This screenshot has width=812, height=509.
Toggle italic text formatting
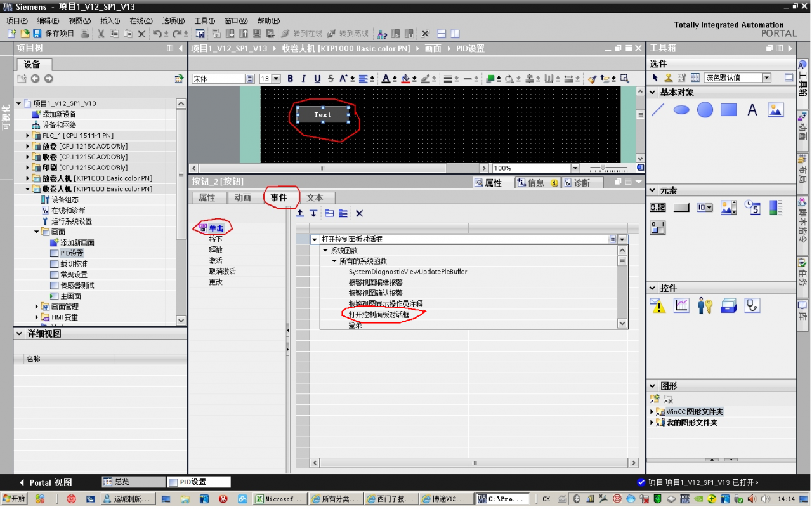pyautogui.click(x=304, y=79)
